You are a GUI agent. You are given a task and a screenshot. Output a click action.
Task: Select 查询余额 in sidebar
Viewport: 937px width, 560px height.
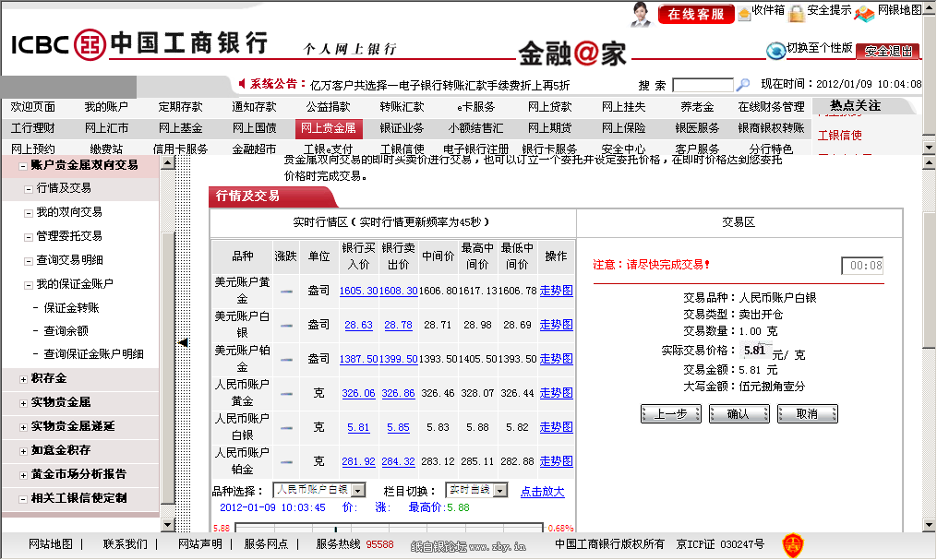66,330
